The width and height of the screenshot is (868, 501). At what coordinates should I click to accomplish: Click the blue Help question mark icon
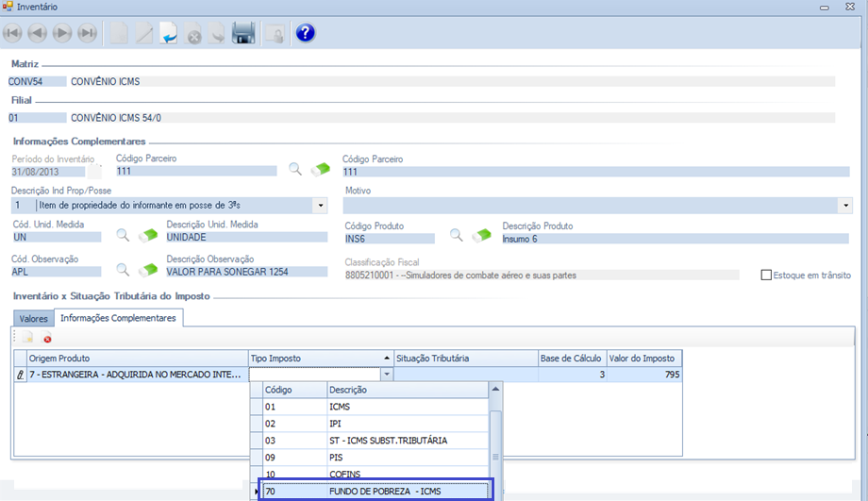[305, 34]
